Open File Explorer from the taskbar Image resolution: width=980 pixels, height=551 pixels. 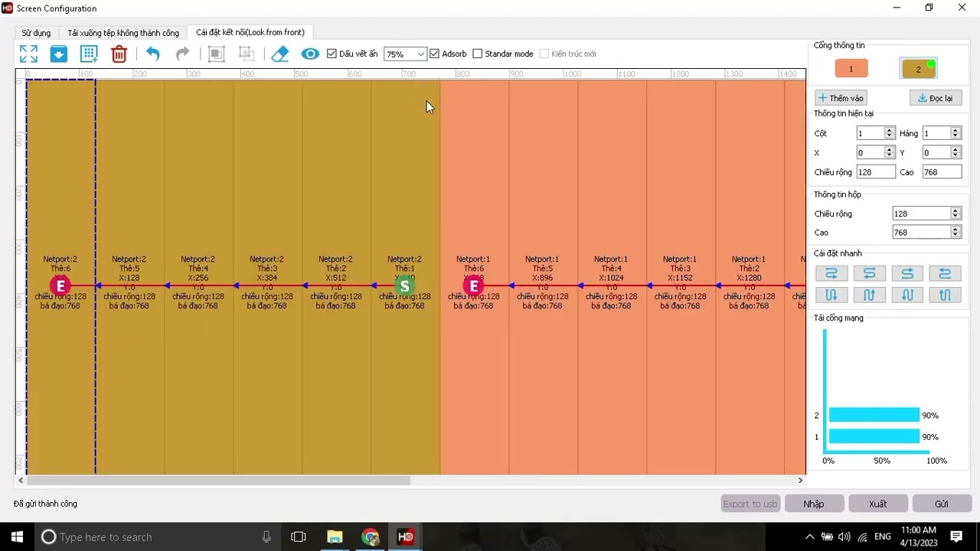click(335, 537)
